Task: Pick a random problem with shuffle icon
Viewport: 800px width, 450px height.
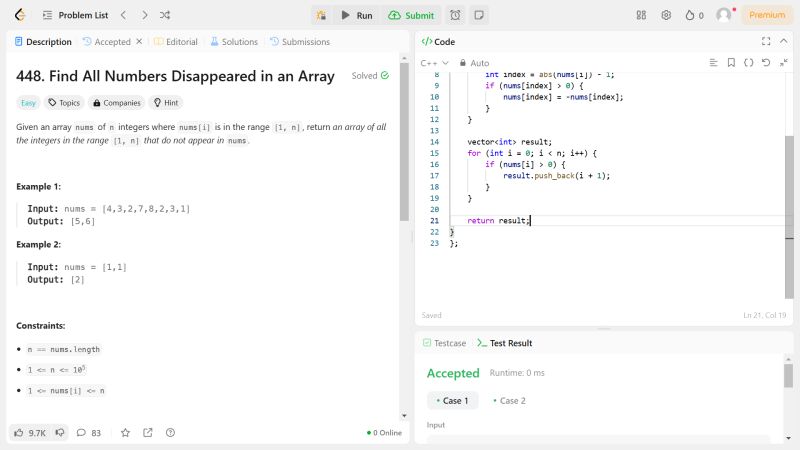Action: click(x=165, y=15)
